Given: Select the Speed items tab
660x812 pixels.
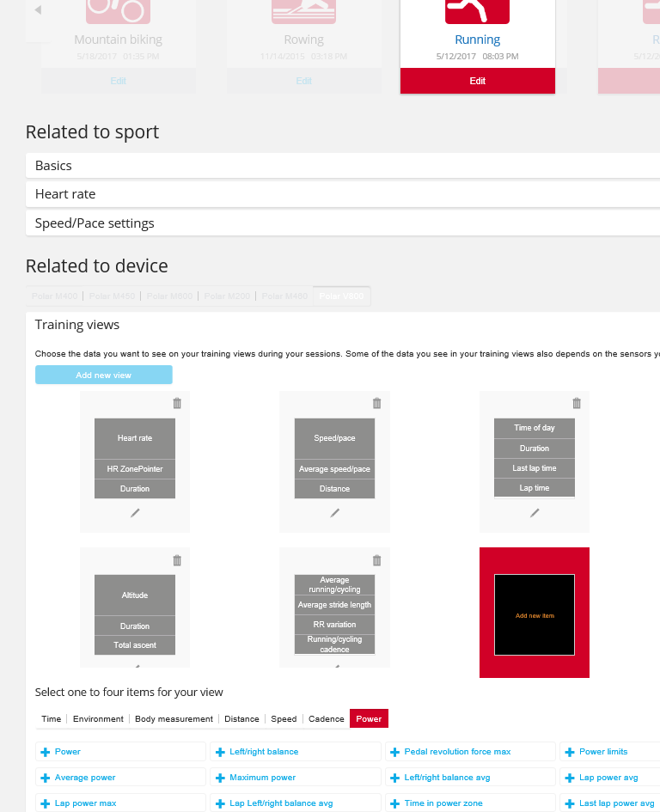Looking at the screenshot, I should pyautogui.click(x=284, y=719).
